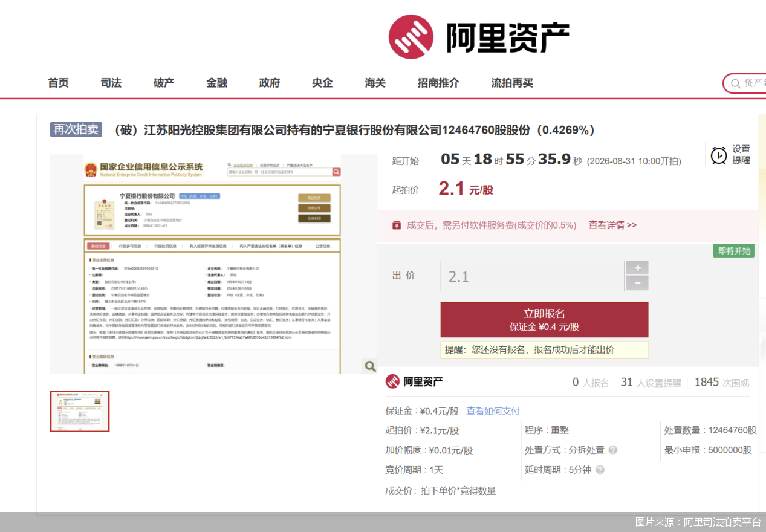The image size is (766, 532).
Task: Click the help icon beside 分拆处置
Action: 612,450
